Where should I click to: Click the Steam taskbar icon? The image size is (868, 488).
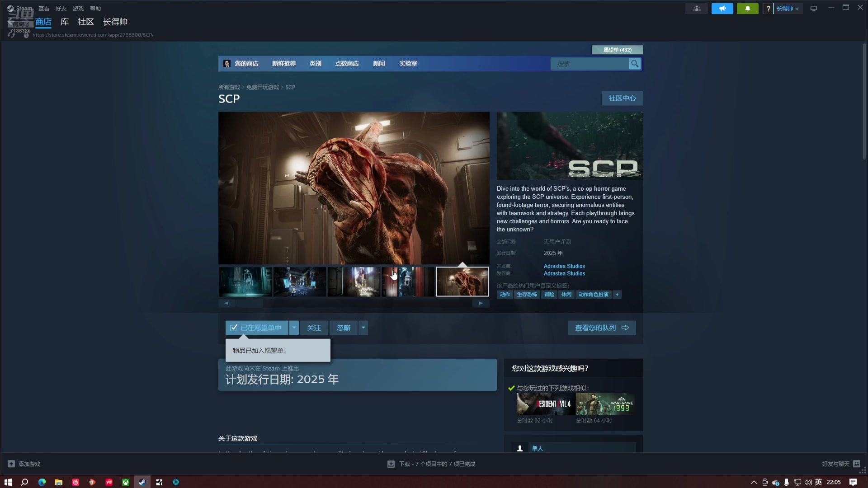pos(142,482)
